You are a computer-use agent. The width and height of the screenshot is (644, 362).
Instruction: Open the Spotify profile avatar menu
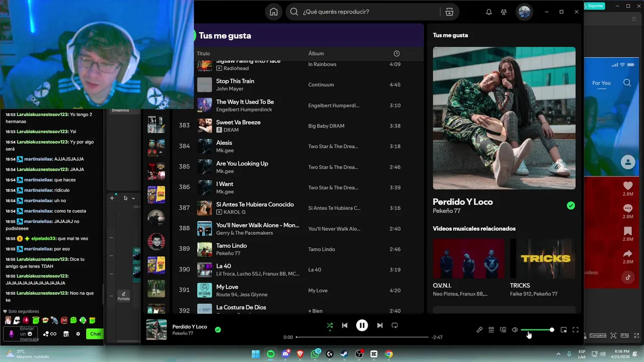pos(524,12)
